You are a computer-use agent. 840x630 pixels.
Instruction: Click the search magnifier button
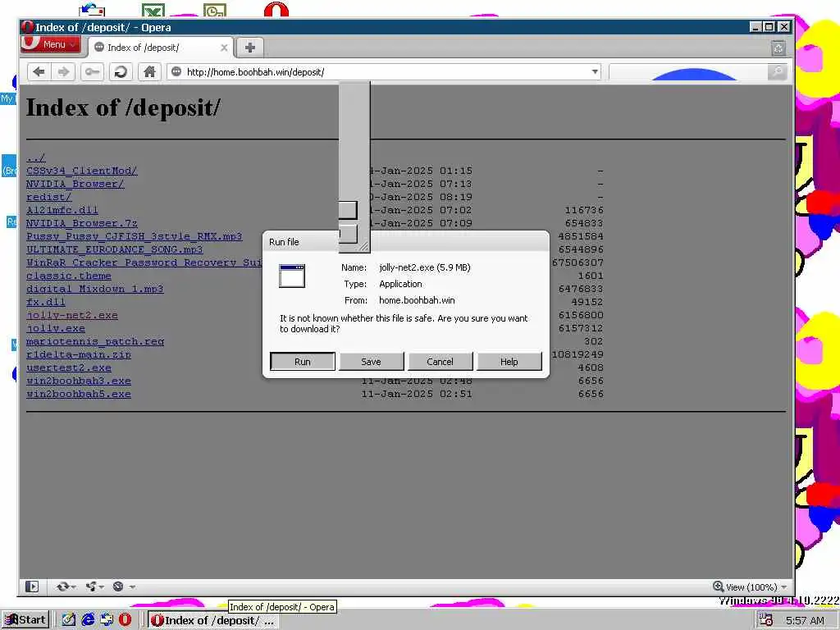tap(777, 72)
